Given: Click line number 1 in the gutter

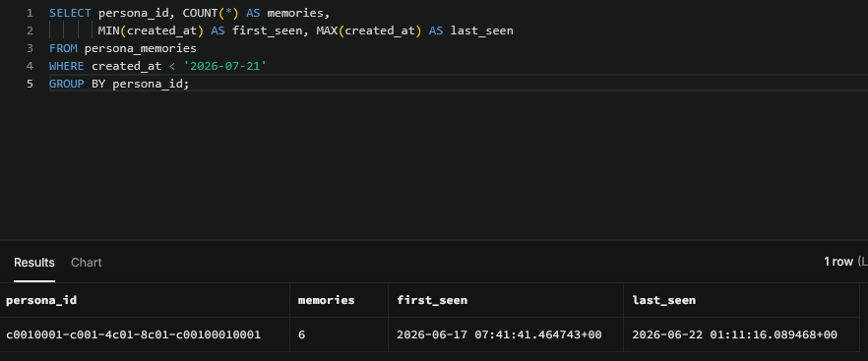Looking at the screenshot, I should tap(30, 13).
